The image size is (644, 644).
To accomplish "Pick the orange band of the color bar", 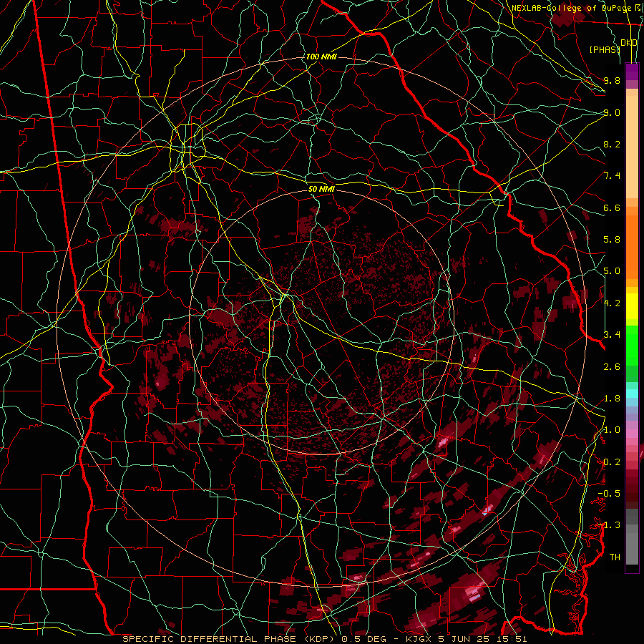I will click(632, 248).
